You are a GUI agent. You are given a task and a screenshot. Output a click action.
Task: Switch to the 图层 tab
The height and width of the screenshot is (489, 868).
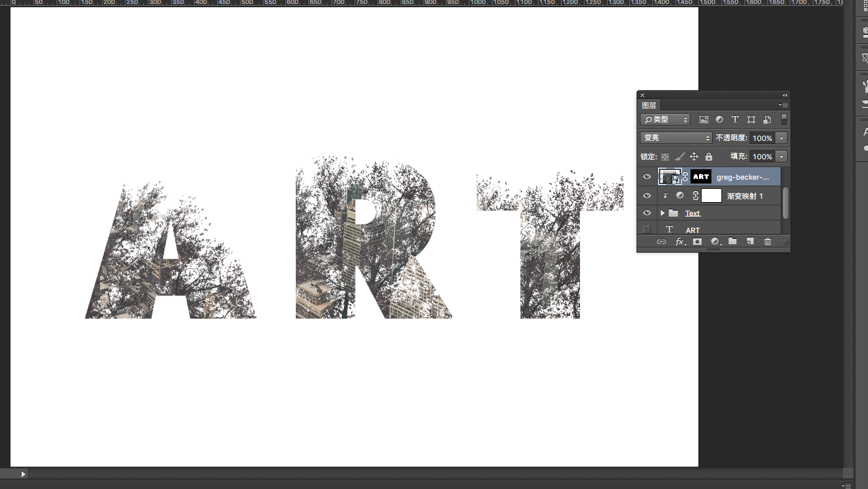pos(649,105)
